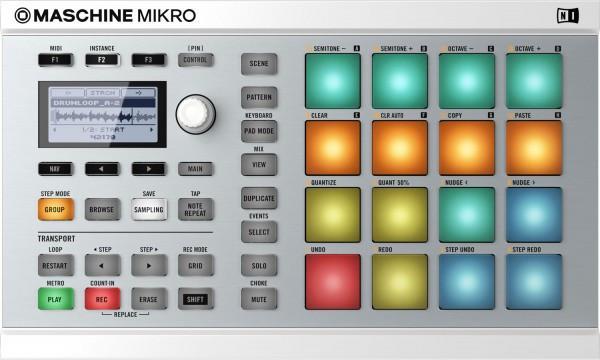Enable the Sampling button
This screenshot has height=360, width=600.
(149, 209)
